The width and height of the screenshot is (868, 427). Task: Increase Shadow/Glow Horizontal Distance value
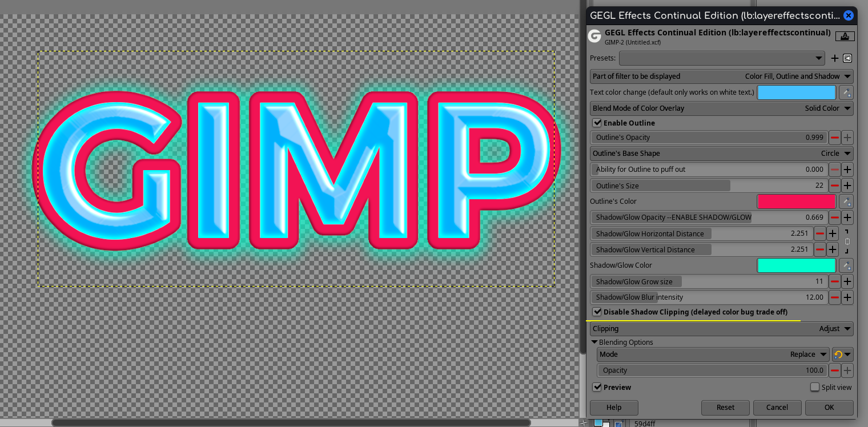coord(833,233)
